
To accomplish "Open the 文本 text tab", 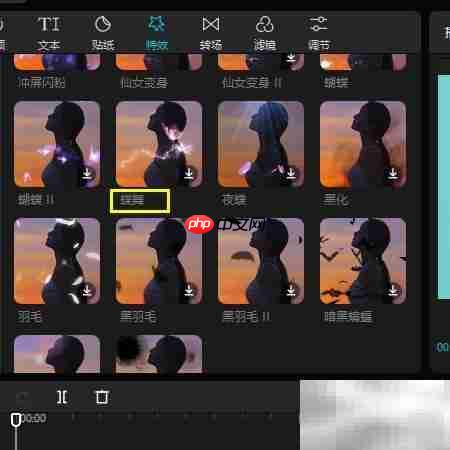I will [49, 33].
